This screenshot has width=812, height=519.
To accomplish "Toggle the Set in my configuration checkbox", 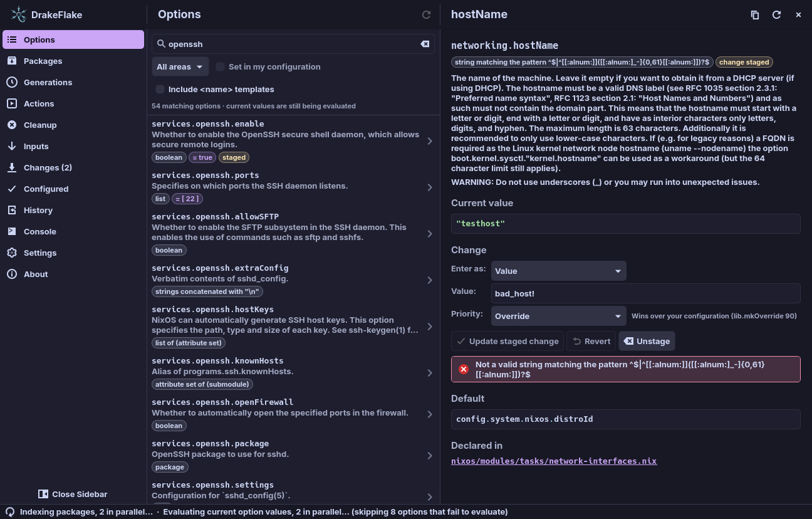I will [x=221, y=66].
